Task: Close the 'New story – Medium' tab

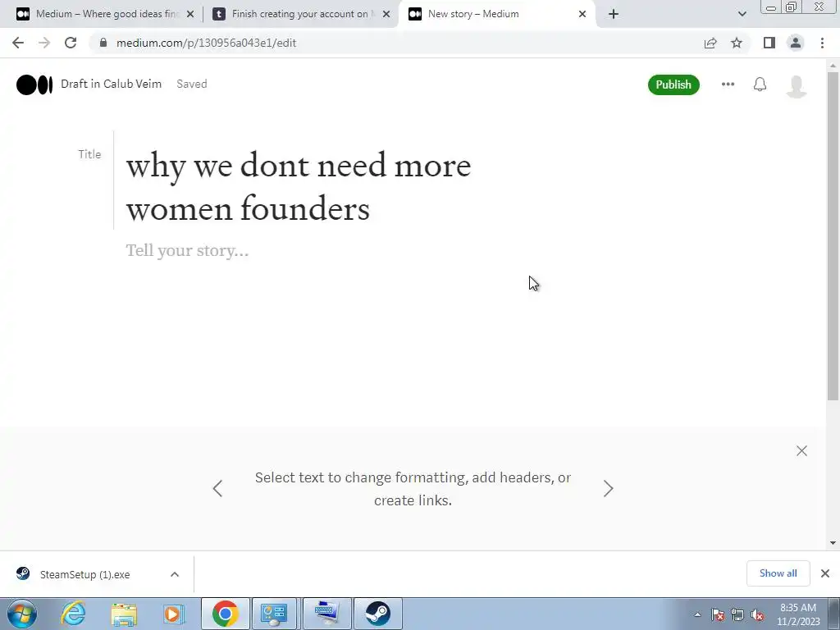Action: [x=582, y=15]
